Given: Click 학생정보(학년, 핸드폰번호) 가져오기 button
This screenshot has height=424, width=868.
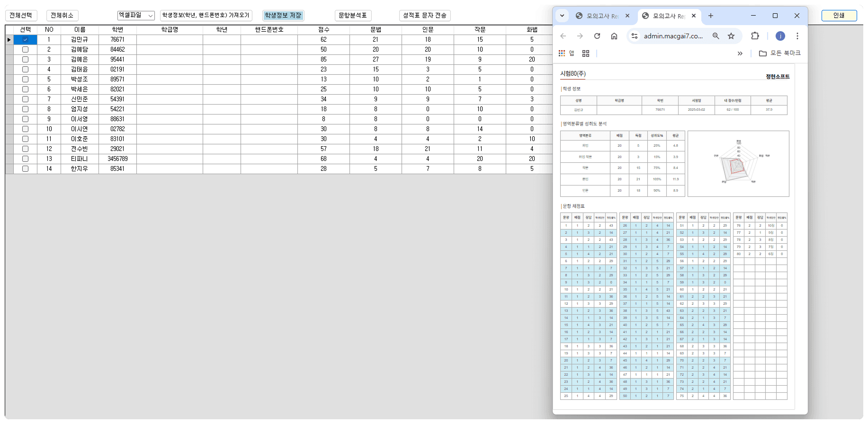Looking at the screenshot, I should 206,16.
